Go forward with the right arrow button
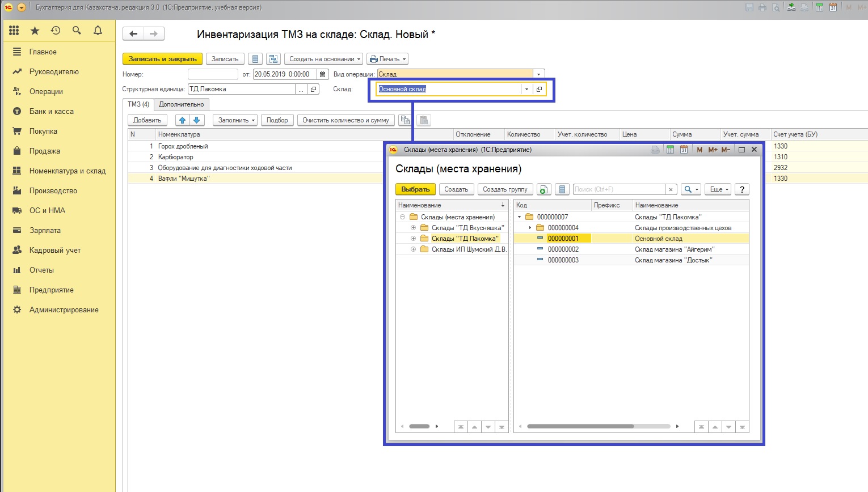The width and height of the screenshot is (868, 492). [154, 34]
